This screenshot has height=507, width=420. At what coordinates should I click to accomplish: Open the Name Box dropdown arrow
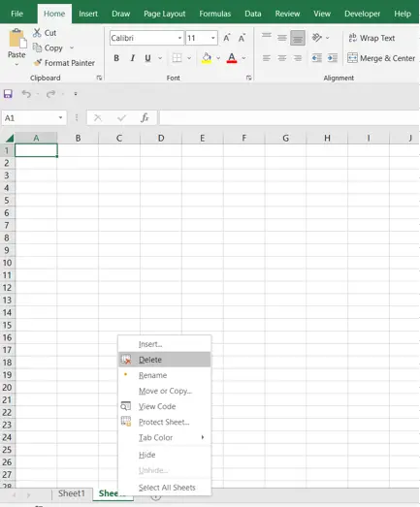(60, 117)
